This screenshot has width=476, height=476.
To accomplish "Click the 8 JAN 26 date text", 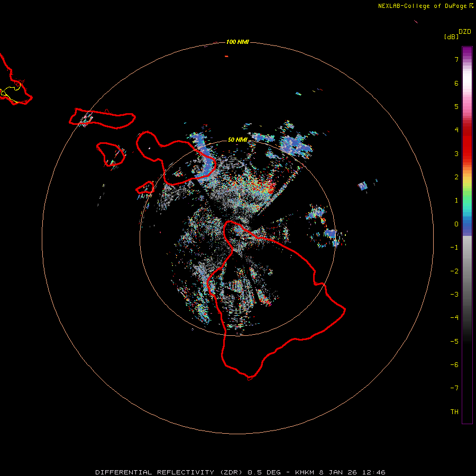I will tap(339, 472).
